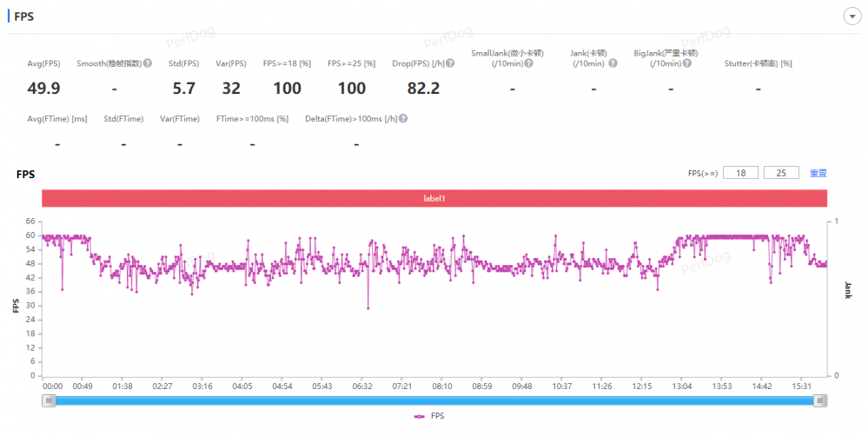Click the 00:00 time axis label
The image size is (868, 436).
point(53,386)
